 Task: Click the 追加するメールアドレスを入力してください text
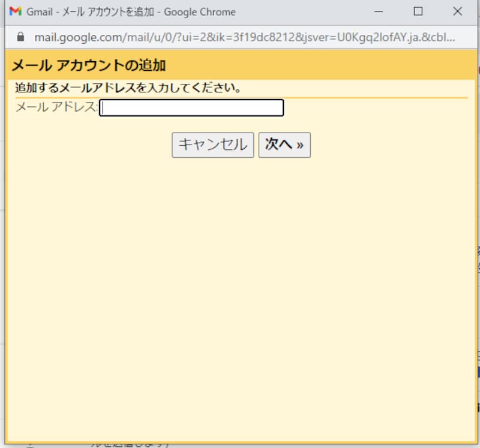click(128, 88)
